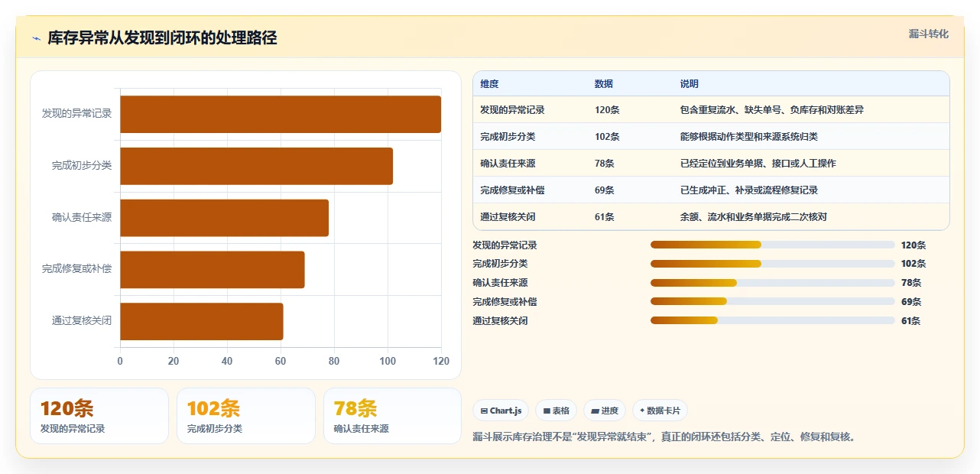
Task: Click table value 78条
Action: point(604,164)
